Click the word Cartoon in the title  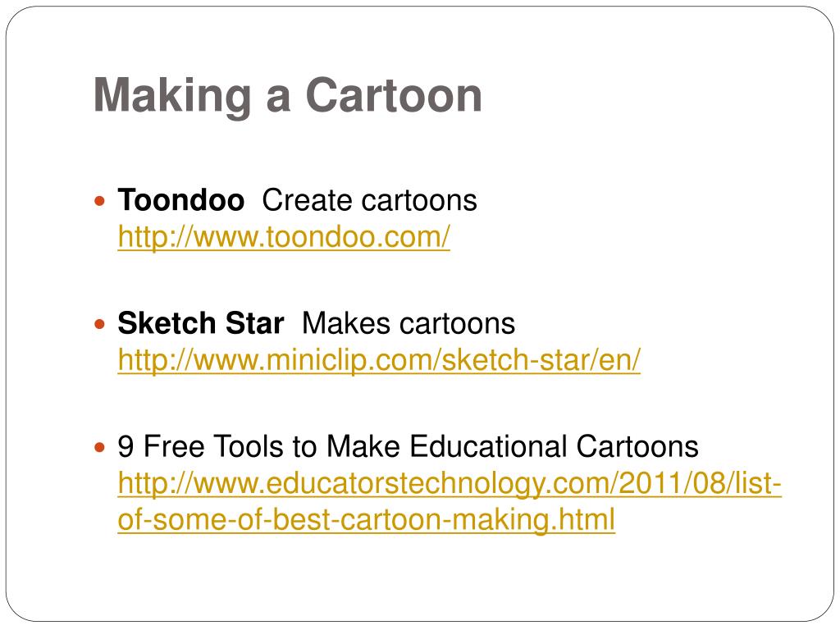point(394,95)
